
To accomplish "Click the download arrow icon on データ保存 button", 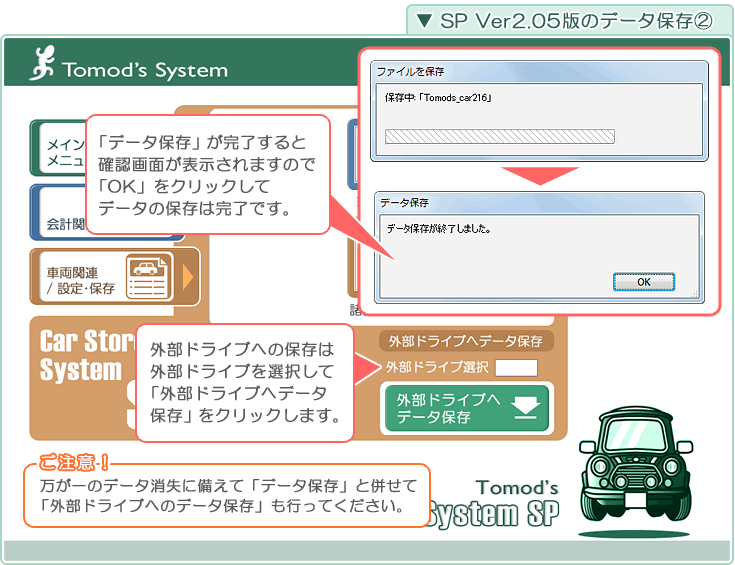I will click(526, 407).
